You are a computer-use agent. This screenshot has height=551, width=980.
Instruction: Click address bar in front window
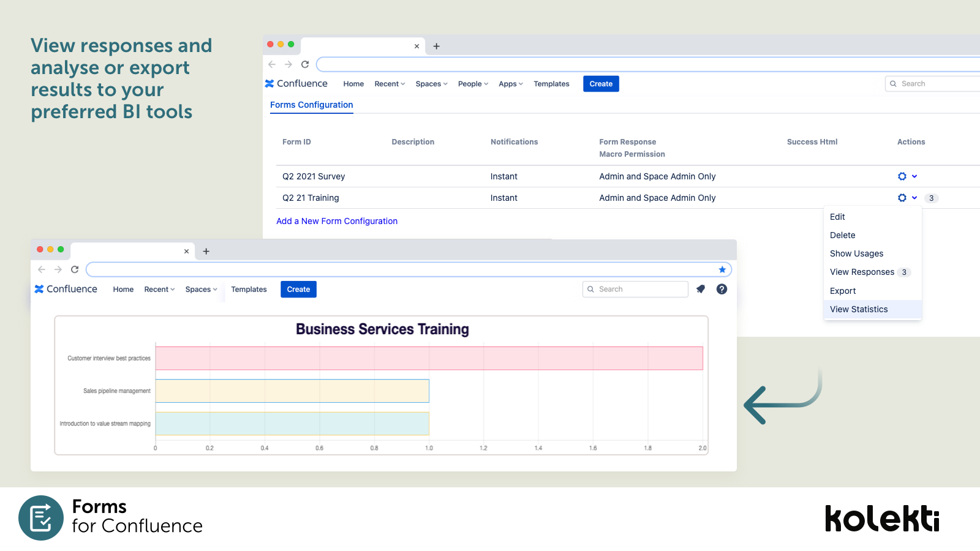click(x=409, y=269)
